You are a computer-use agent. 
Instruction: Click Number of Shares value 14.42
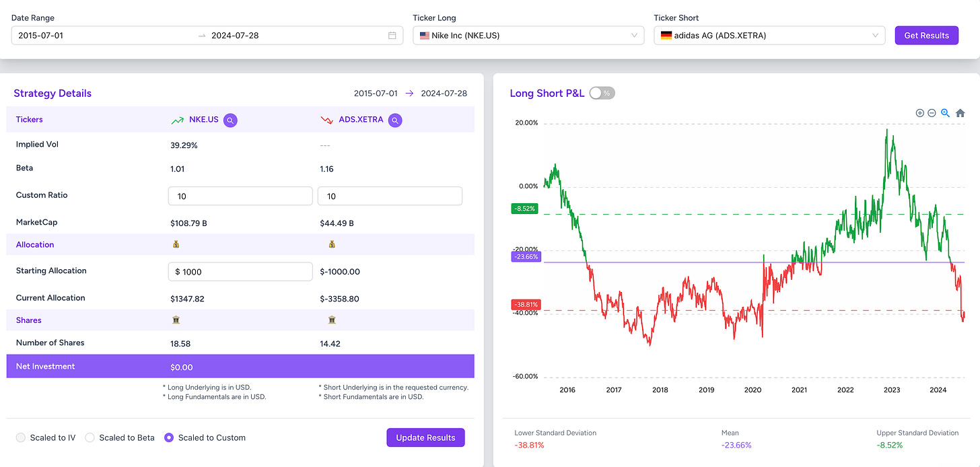click(x=330, y=343)
